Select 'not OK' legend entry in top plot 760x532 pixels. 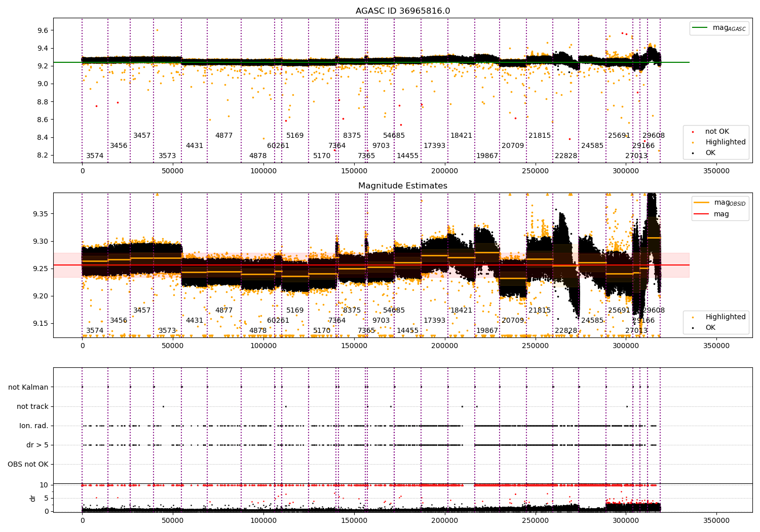pyautogui.click(x=717, y=132)
